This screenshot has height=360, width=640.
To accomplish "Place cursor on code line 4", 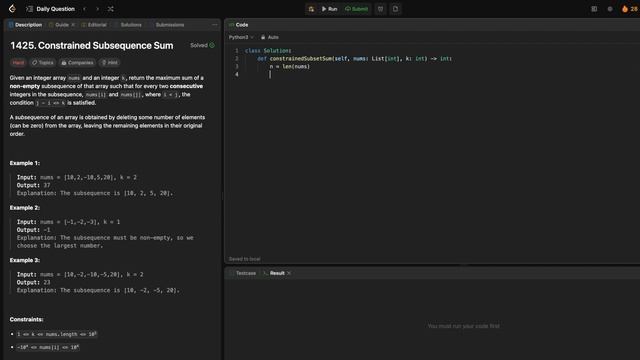I will click(x=270, y=74).
